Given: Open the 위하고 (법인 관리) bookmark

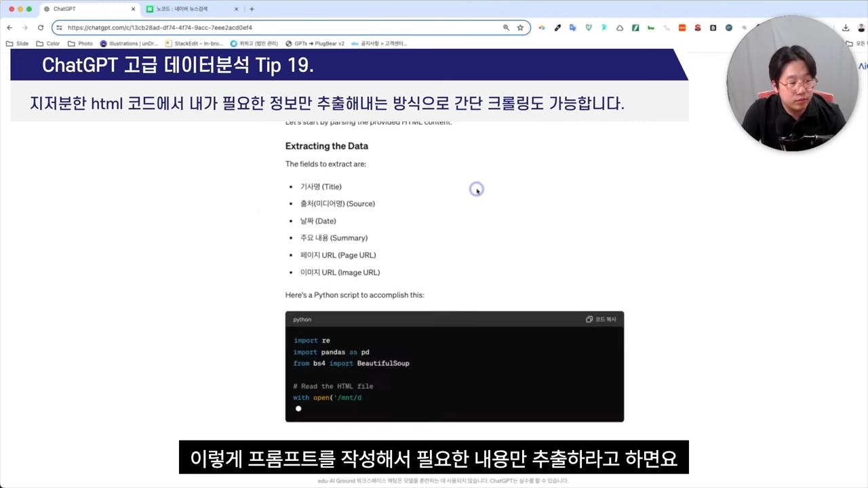Looking at the screenshot, I should tap(254, 43).
